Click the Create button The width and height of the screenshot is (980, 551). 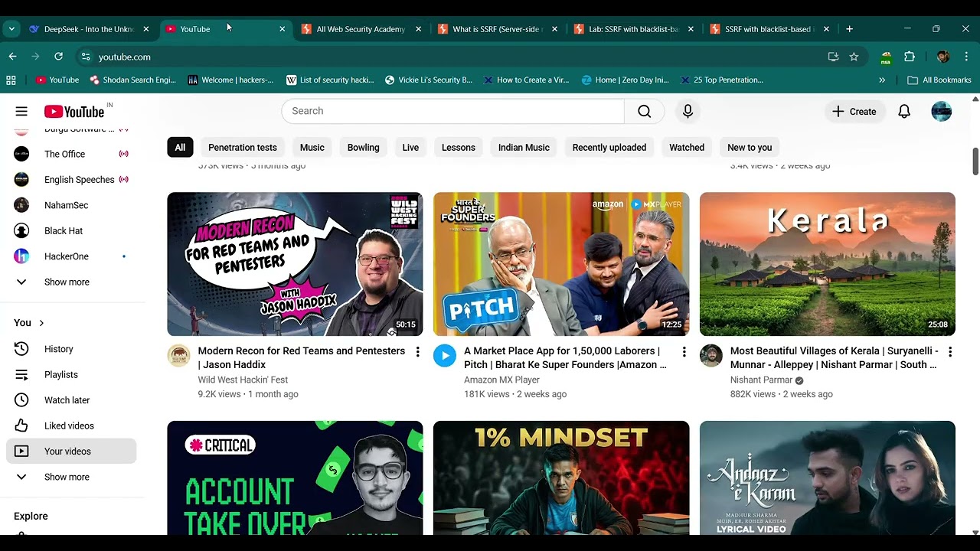(x=854, y=112)
